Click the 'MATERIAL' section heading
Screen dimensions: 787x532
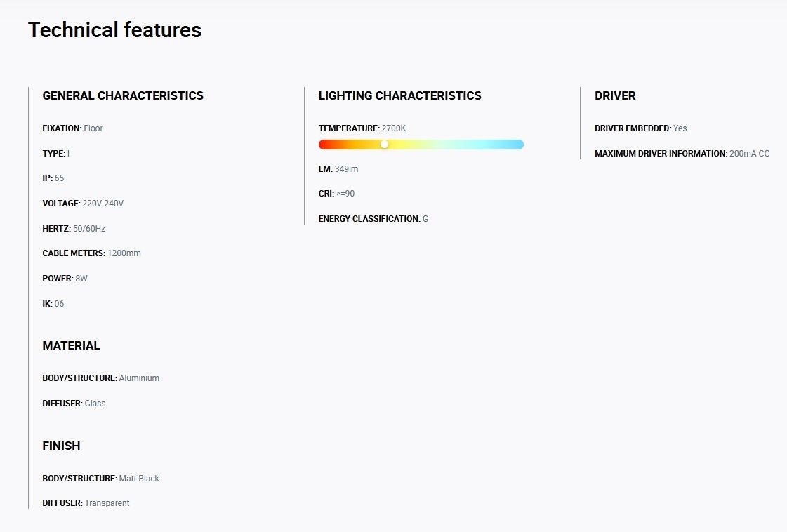coord(72,345)
